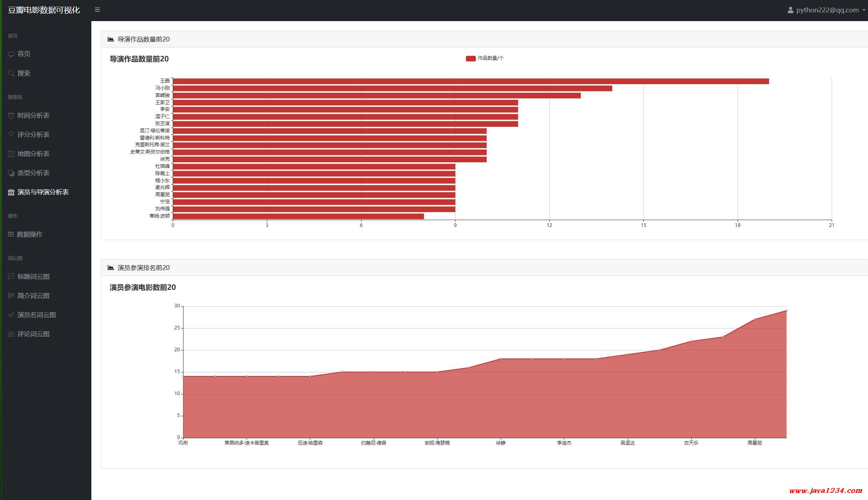Click the 类型分析表 copy icon

pyautogui.click(x=11, y=173)
